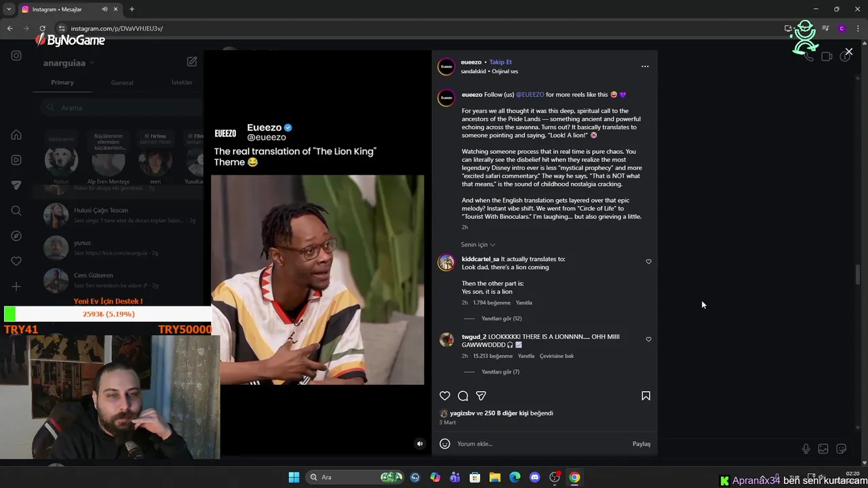Open eueezo's profile picture in post header
Screen dimensions: 868x488
click(x=446, y=66)
